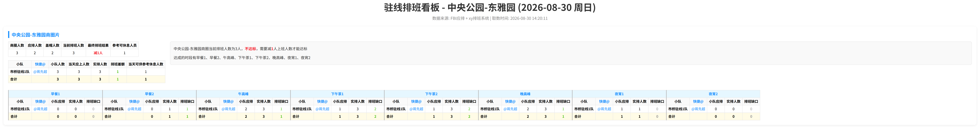Screen dimensions: 980x129
Task: Click the 最终排班结果 column header
Action: [x=98, y=46]
